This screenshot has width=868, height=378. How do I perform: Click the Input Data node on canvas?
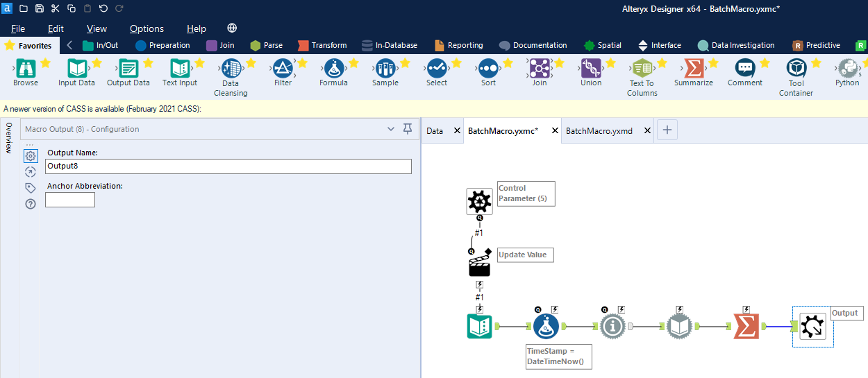click(480, 326)
